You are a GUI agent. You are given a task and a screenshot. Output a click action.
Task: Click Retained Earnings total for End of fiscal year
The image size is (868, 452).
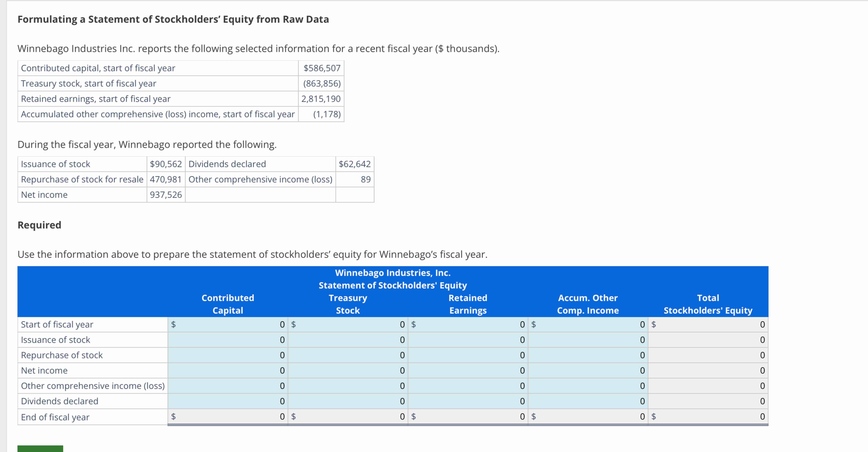click(x=468, y=417)
